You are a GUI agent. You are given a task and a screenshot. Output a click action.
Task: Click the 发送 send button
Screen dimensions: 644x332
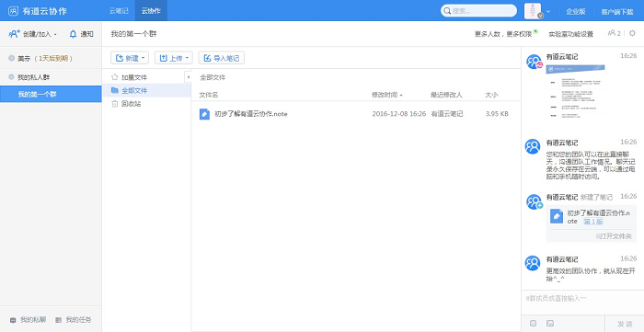625,324
